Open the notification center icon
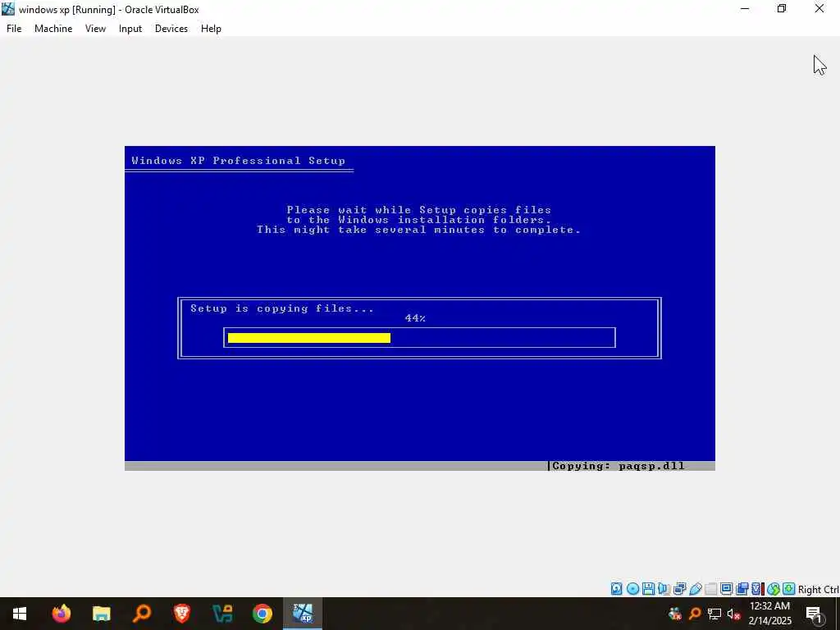The height and width of the screenshot is (630, 840). pos(815,614)
